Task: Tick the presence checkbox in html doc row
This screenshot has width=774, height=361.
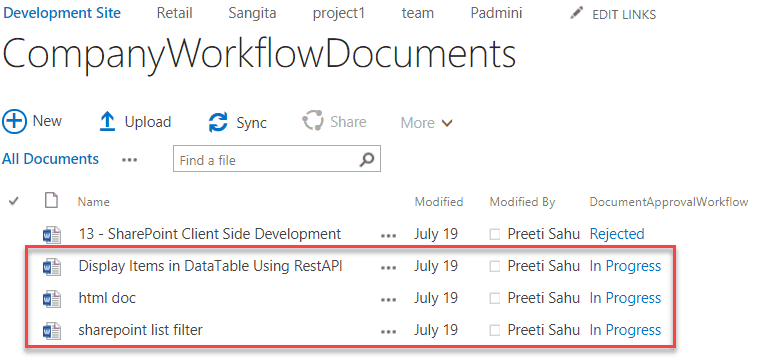Action: [x=495, y=299]
